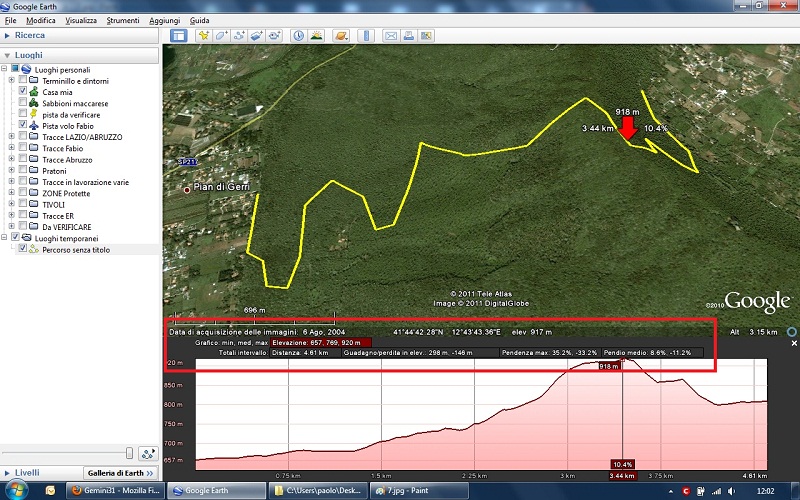Image resolution: width=800 pixels, height=500 pixels.
Task: Switch to 7.jpg Paint taskbar button
Action: coord(418,491)
